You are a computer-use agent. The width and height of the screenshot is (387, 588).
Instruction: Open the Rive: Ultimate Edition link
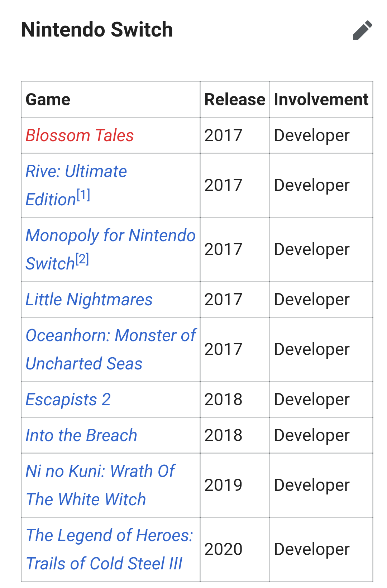(76, 185)
